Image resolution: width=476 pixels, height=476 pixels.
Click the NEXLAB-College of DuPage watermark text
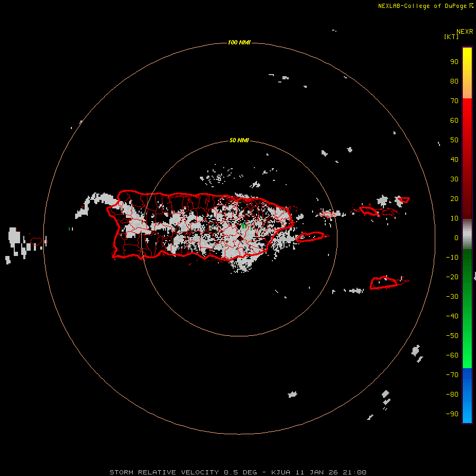pos(426,6)
